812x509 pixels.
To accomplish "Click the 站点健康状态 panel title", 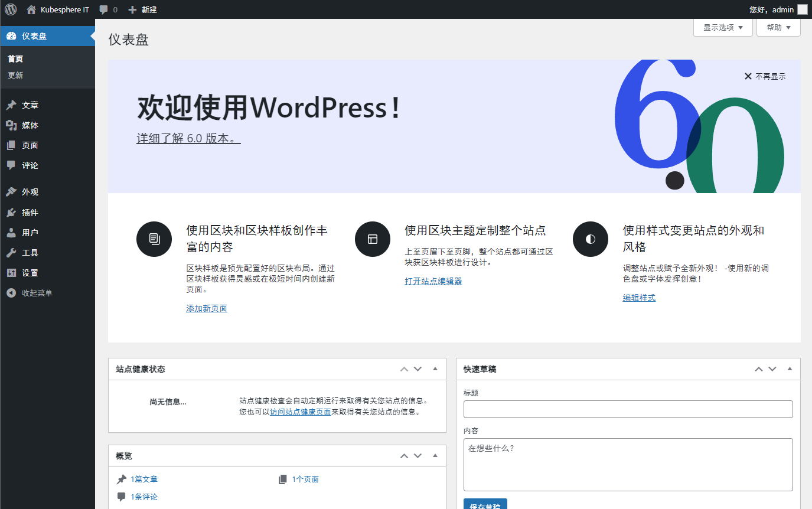I will 141,369.
